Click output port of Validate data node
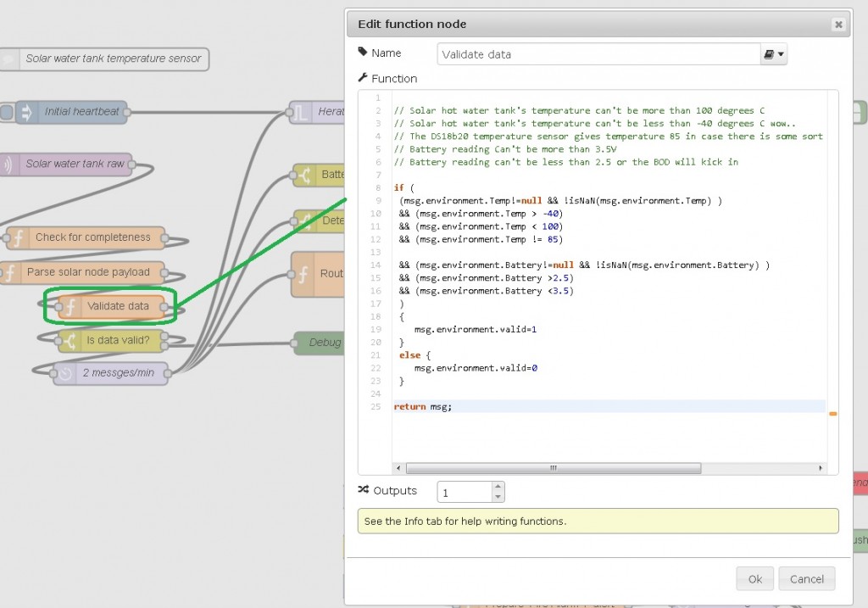This screenshot has width=868, height=608. point(164,307)
